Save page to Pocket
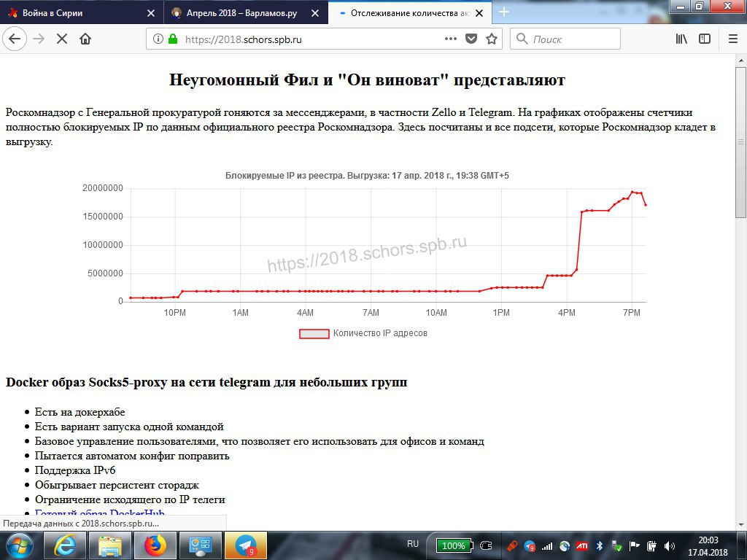The image size is (747, 560). coord(471,39)
